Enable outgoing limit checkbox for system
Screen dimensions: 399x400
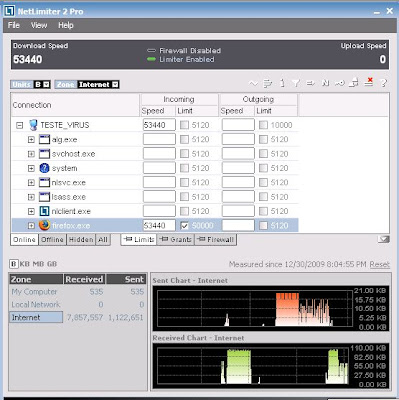click(263, 168)
